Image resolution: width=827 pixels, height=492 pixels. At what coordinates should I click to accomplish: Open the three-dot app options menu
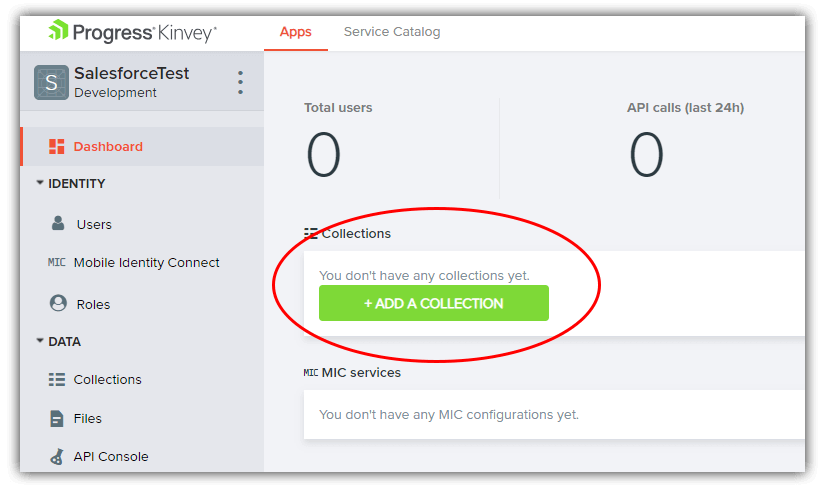(x=240, y=83)
